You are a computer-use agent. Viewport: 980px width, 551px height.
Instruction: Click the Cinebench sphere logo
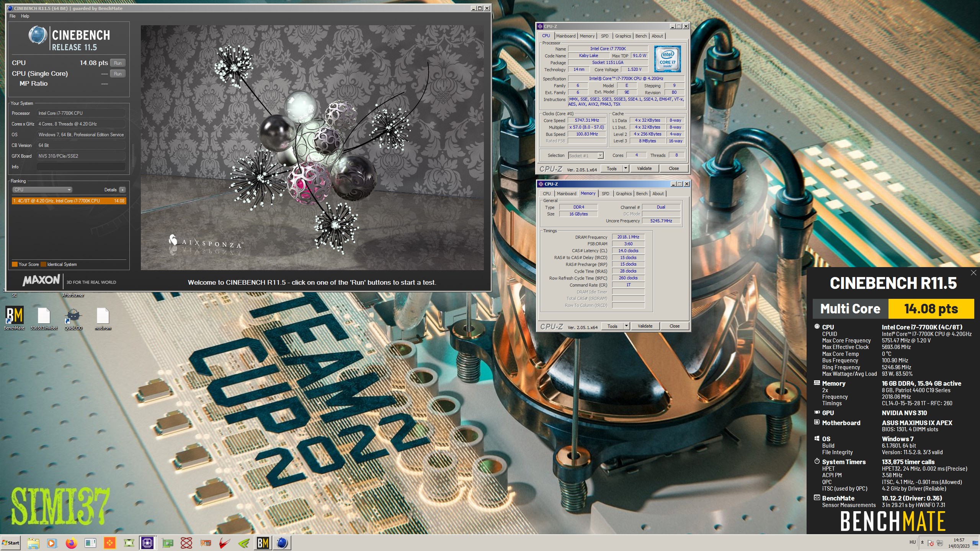[38, 35]
